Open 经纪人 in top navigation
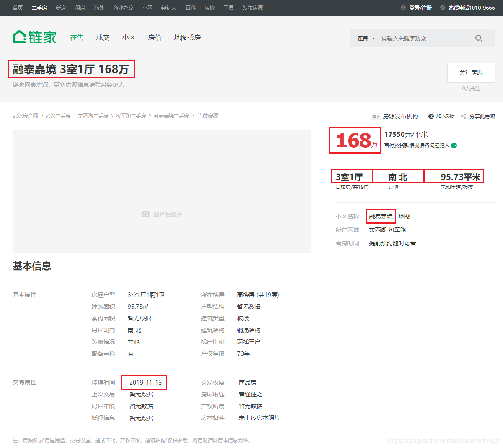This screenshot has width=503, height=448. click(169, 8)
